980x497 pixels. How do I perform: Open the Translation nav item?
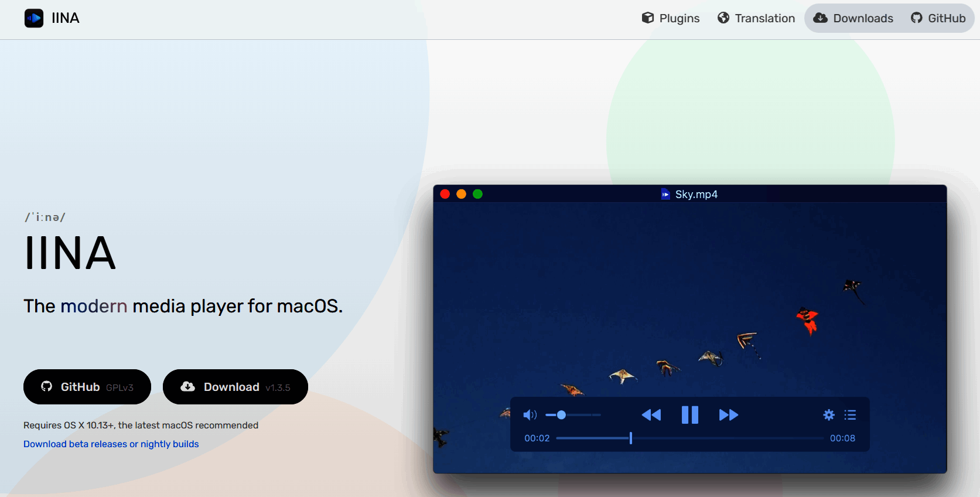(756, 18)
